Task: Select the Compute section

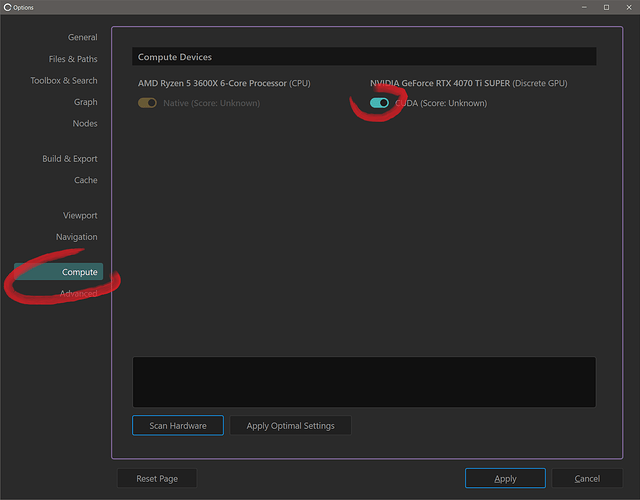Action: pyautogui.click(x=58, y=272)
